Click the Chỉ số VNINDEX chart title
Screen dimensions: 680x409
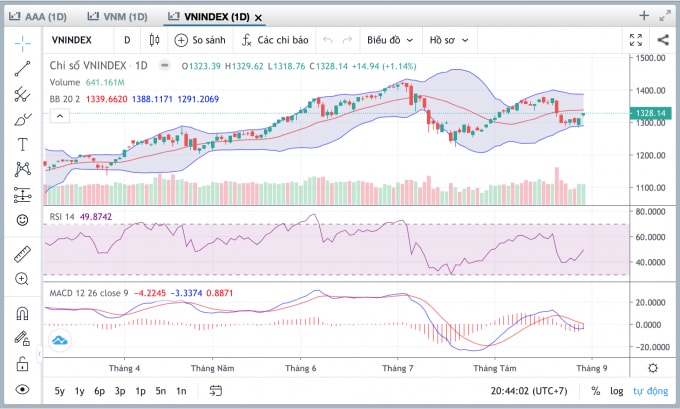click(x=98, y=65)
